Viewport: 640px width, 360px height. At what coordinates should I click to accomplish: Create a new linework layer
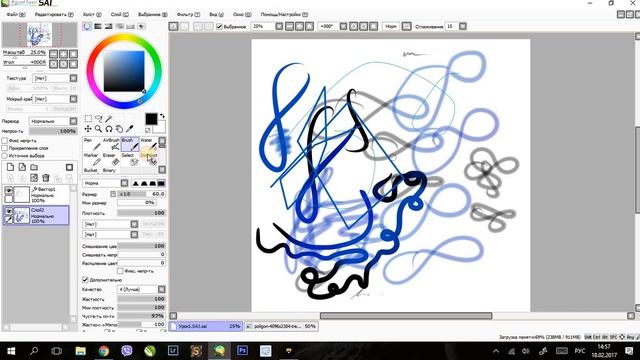22,167
